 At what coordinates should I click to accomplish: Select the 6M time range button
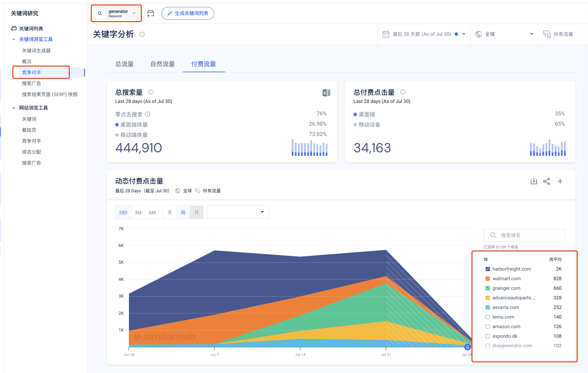pos(152,213)
